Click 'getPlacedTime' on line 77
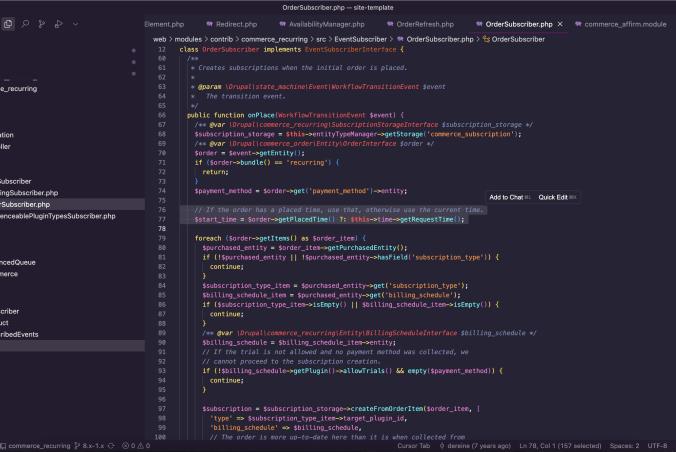676x452 pixels. pyautogui.click(x=303, y=220)
